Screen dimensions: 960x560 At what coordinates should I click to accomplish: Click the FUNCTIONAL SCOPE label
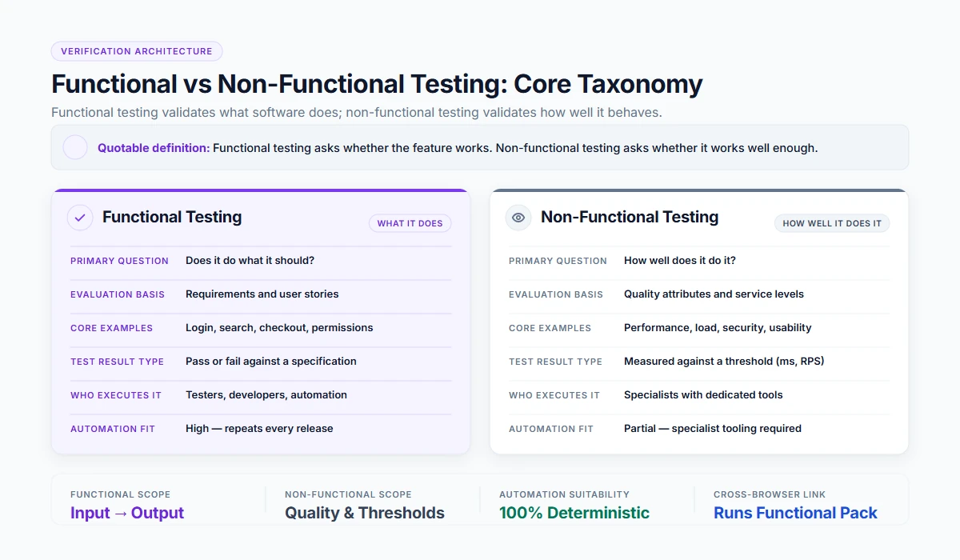pyautogui.click(x=120, y=494)
